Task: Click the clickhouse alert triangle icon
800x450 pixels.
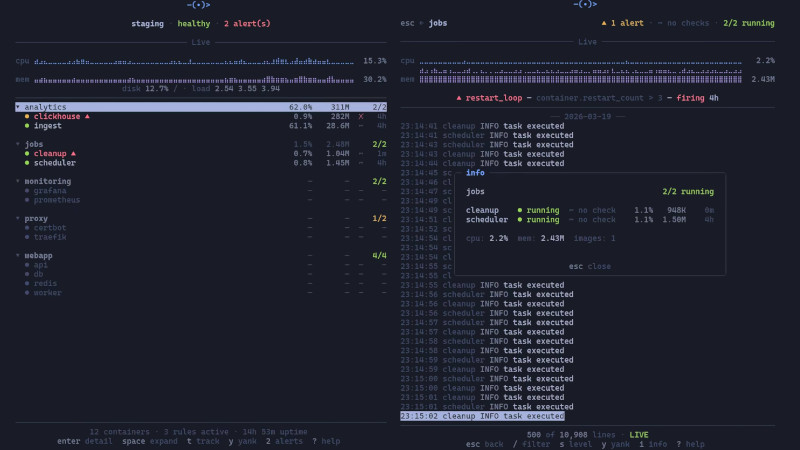Action: point(87,117)
